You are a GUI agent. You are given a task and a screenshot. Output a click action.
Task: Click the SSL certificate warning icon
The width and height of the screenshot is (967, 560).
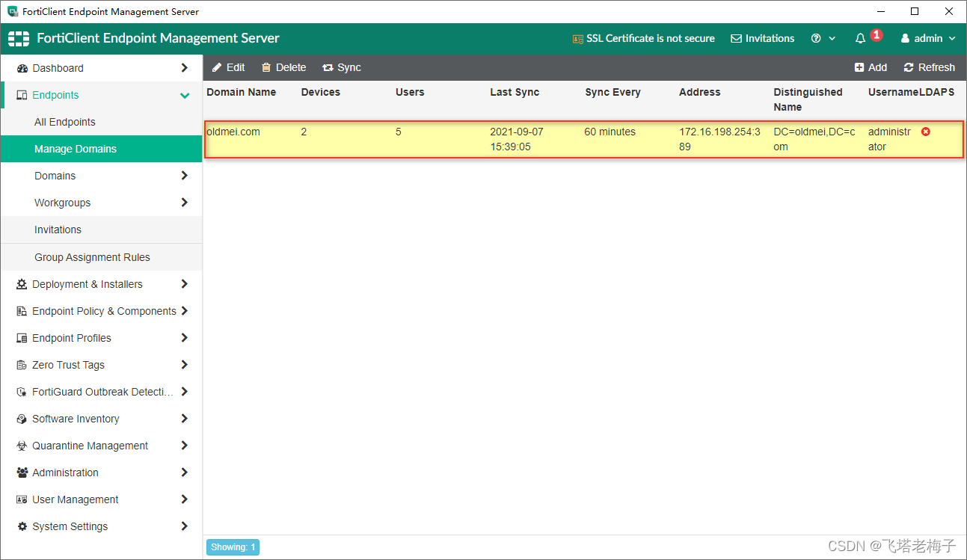click(x=577, y=39)
